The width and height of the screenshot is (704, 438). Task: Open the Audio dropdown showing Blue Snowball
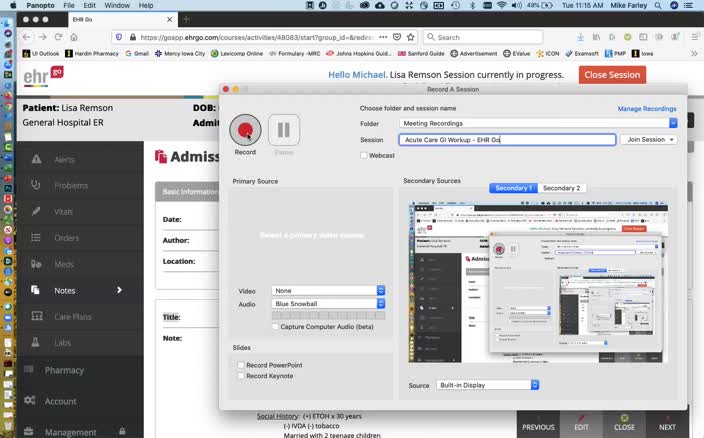point(328,304)
